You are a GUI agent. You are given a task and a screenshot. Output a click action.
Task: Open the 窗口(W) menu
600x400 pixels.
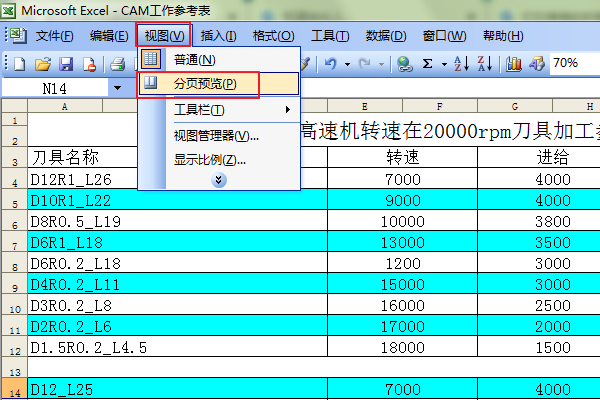(444, 36)
